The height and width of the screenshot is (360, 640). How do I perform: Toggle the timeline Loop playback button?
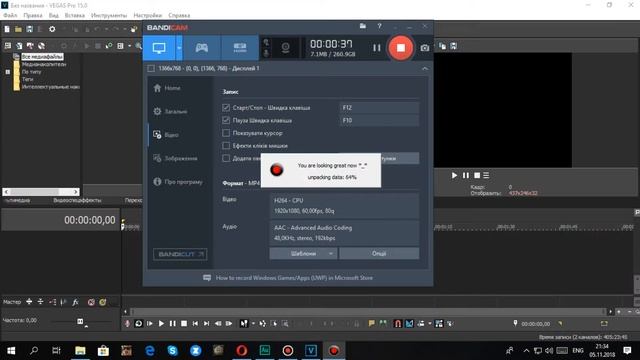tap(138, 323)
